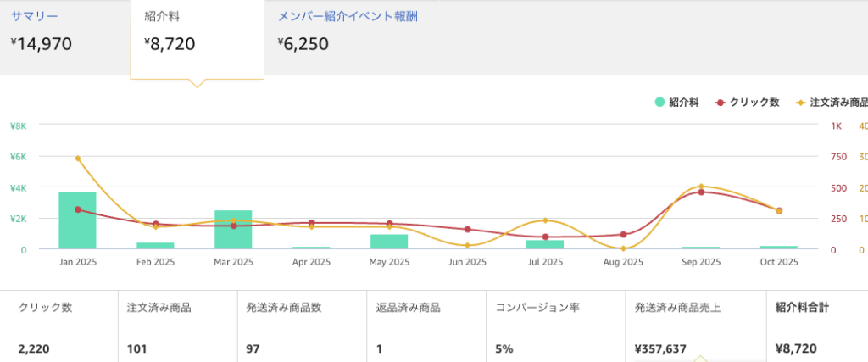The height and width of the screenshot is (362, 868).
Task: Toggle 注文済み商品 legend yellow marker
Action: (x=800, y=103)
